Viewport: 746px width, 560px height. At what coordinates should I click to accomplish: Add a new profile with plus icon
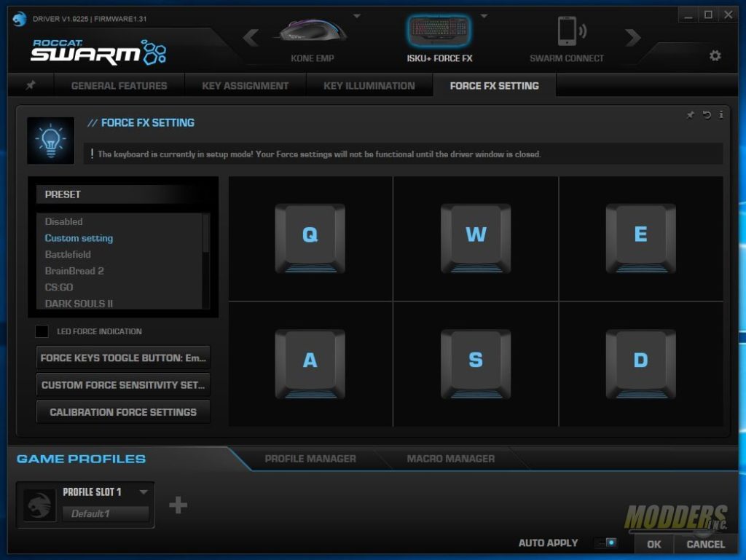pyautogui.click(x=178, y=505)
